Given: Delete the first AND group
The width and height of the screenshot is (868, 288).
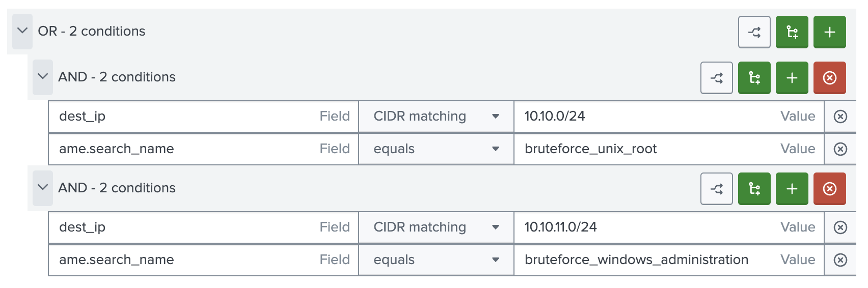Looking at the screenshot, I should [829, 78].
